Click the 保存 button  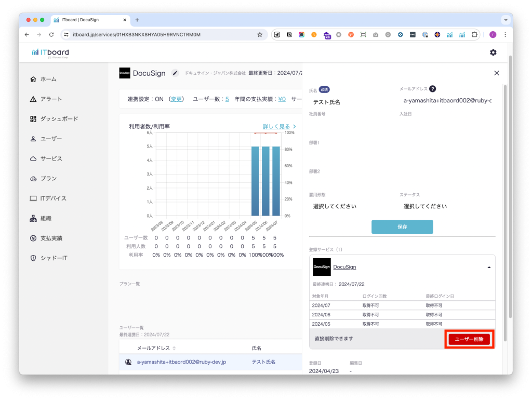point(402,227)
